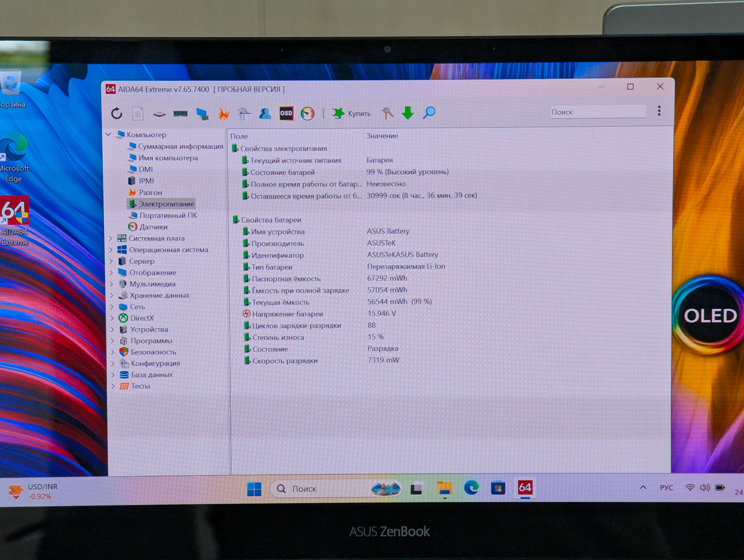Expand the Хранение данных node

tap(112, 295)
